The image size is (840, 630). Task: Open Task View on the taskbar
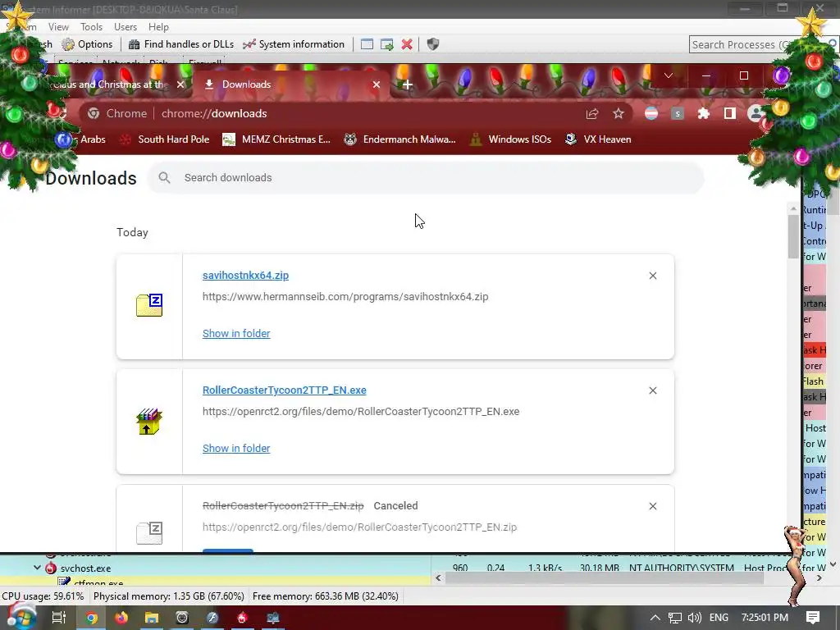[58, 618]
